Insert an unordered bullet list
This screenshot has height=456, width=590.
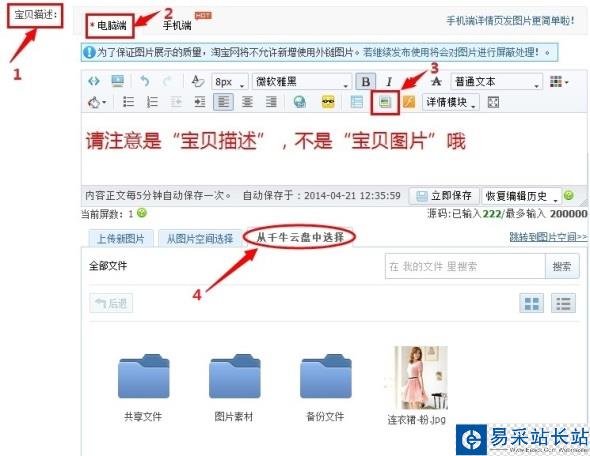click(x=128, y=102)
